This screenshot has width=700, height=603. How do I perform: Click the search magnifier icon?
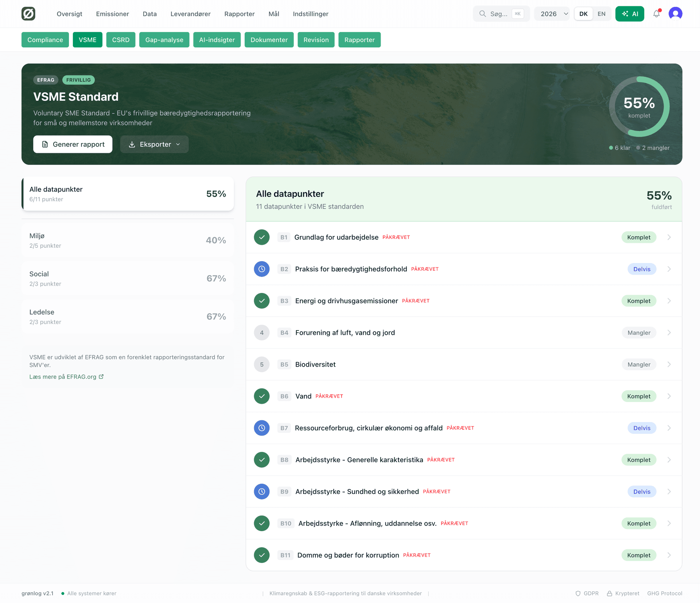(483, 13)
